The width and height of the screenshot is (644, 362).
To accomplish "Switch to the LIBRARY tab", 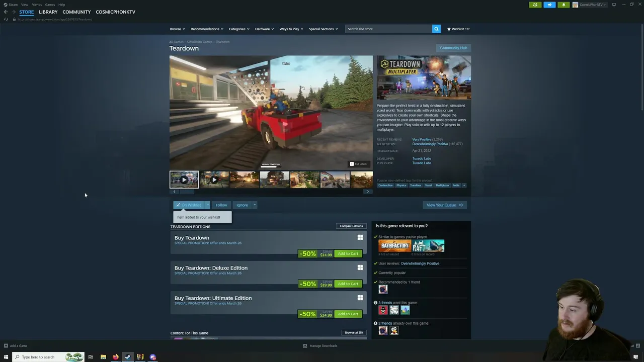I will pyautogui.click(x=48, y=12).
